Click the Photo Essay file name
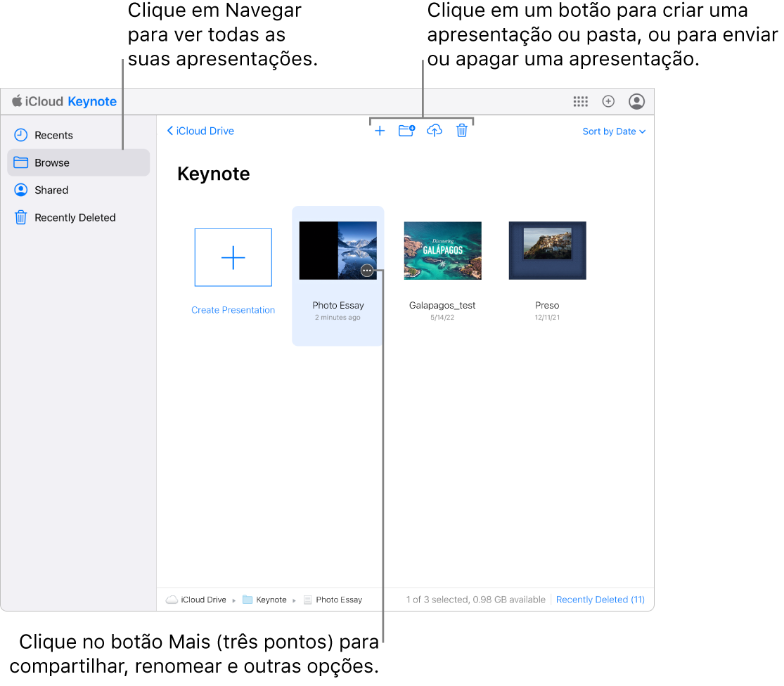The height and width of the screenshot is (686, 784). pos(338,305)
